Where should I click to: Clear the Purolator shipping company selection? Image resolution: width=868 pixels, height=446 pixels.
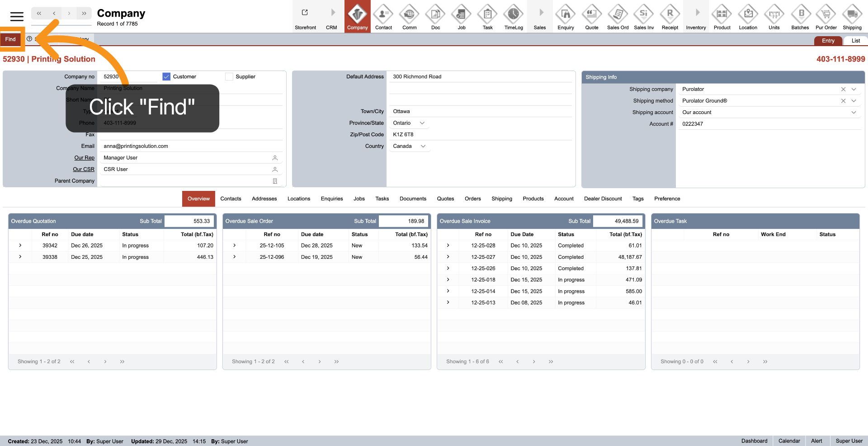click(843, 89)
